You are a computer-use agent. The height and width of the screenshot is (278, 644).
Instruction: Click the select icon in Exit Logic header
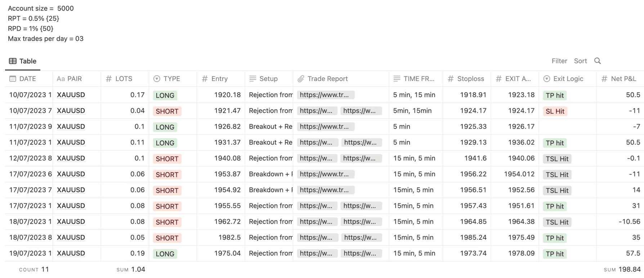[x=547, y=79]
